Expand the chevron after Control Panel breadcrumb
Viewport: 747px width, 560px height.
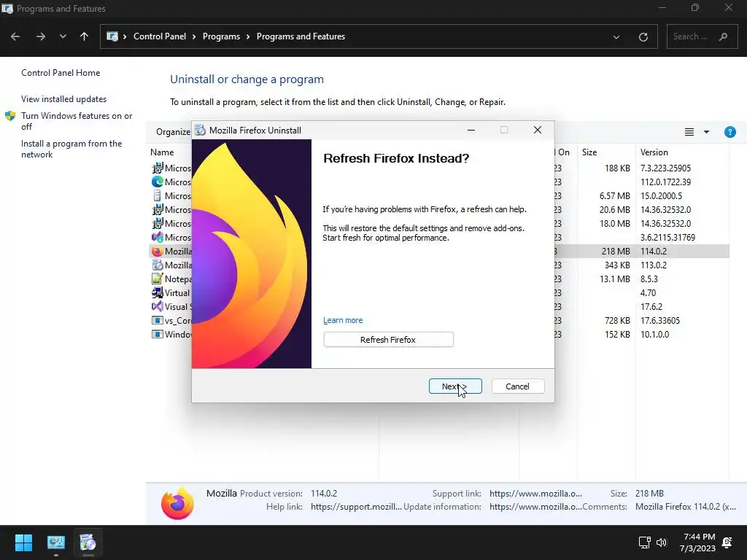coord(194,36)
